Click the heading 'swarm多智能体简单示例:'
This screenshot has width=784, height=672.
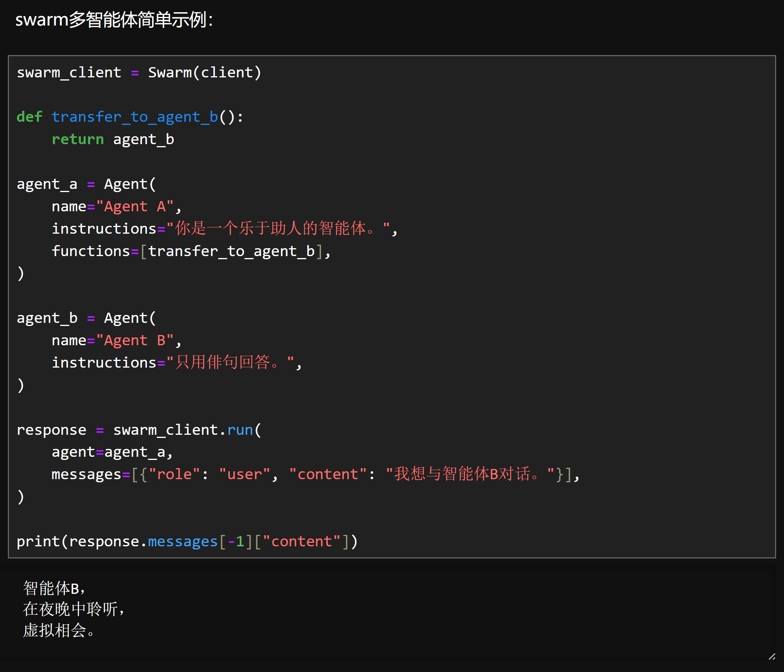coord(114,20)
